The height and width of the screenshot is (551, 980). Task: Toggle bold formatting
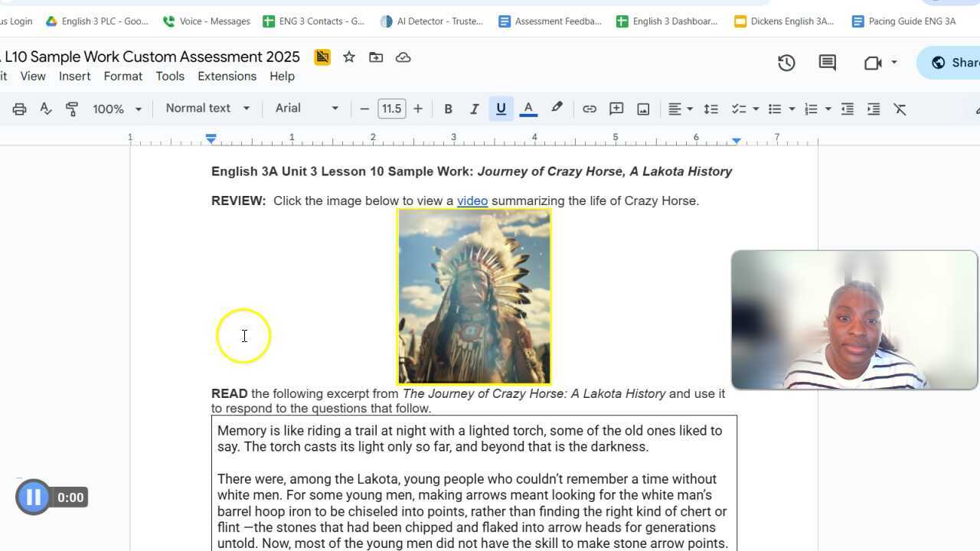[x=448, y=109]
